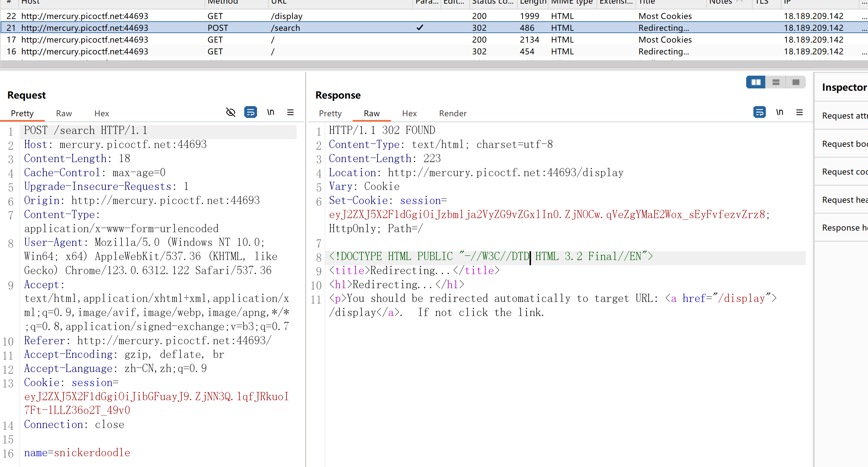Select stacked horizontal layout view icon
This screenshot has width=868, height=467.
click(x=776, y=82)
